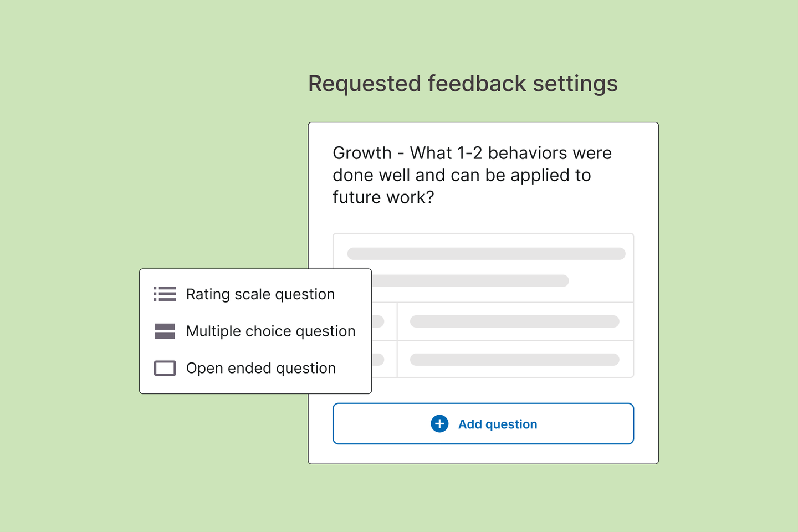Click the Requested feedback settings heading
The width and height of the screenshot is (798, 532).
click(x=463, y=84)
